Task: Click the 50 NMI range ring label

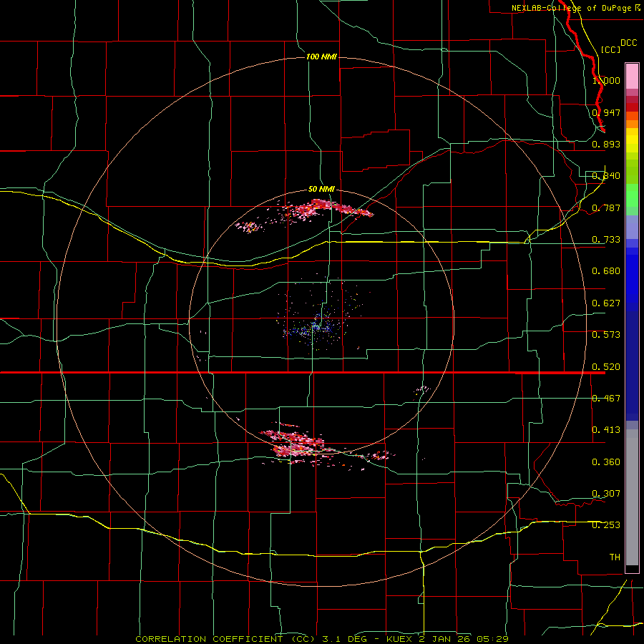Action: (321, 190)
